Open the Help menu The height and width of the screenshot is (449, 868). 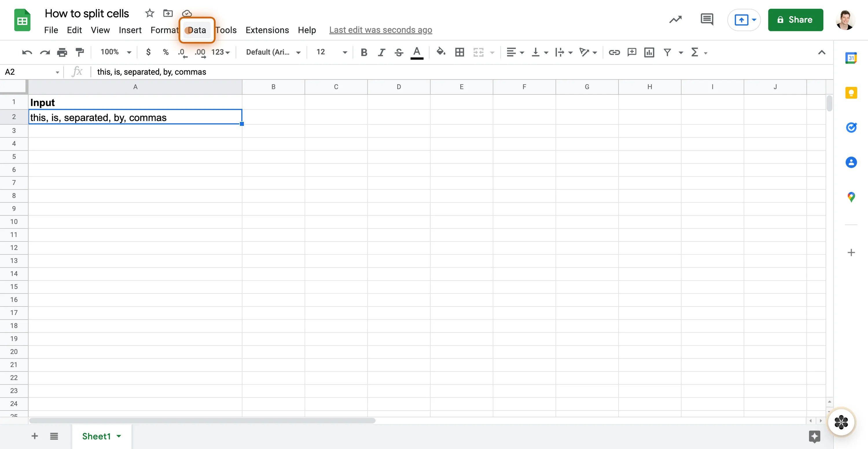307,30
